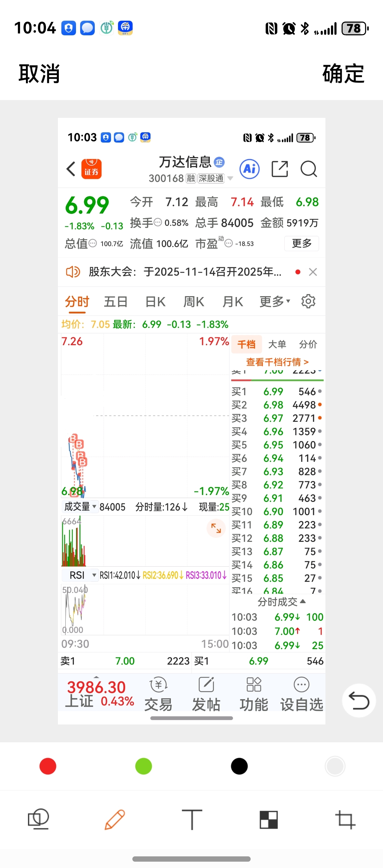Select the crop tool
Viewport: 383px width, 868px height.
pyautogui.click(x=345, y=819)
